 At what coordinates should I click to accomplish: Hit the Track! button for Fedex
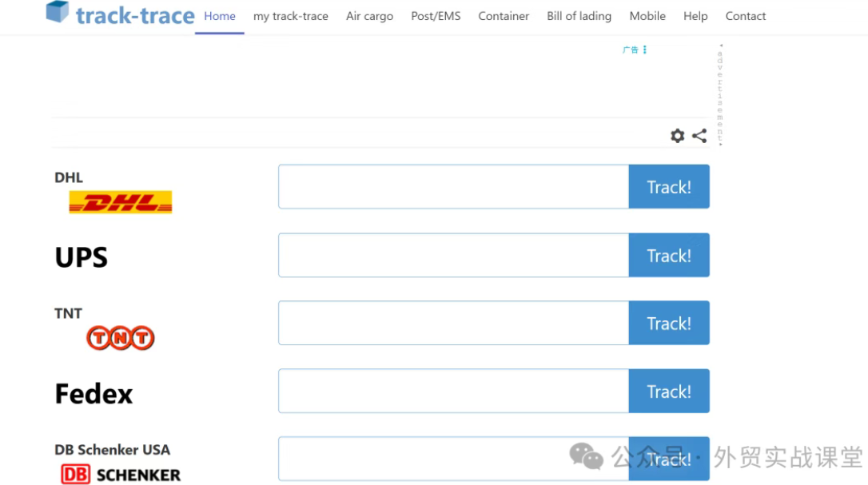pos(669,392)
